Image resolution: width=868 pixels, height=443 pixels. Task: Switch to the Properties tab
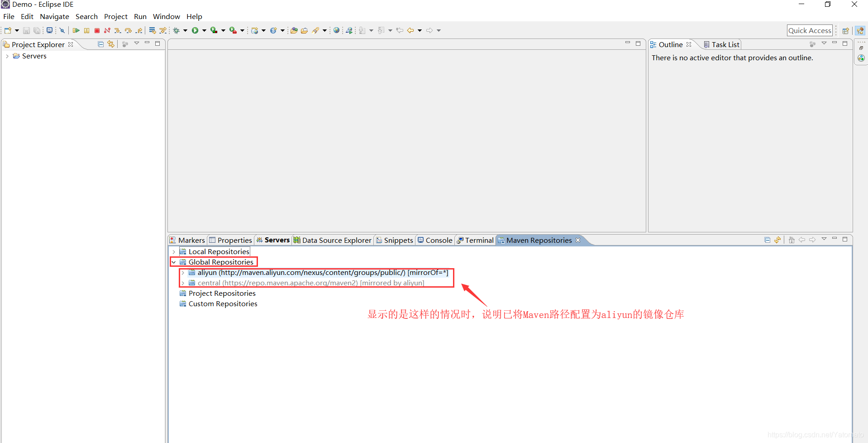coord(230,240)
